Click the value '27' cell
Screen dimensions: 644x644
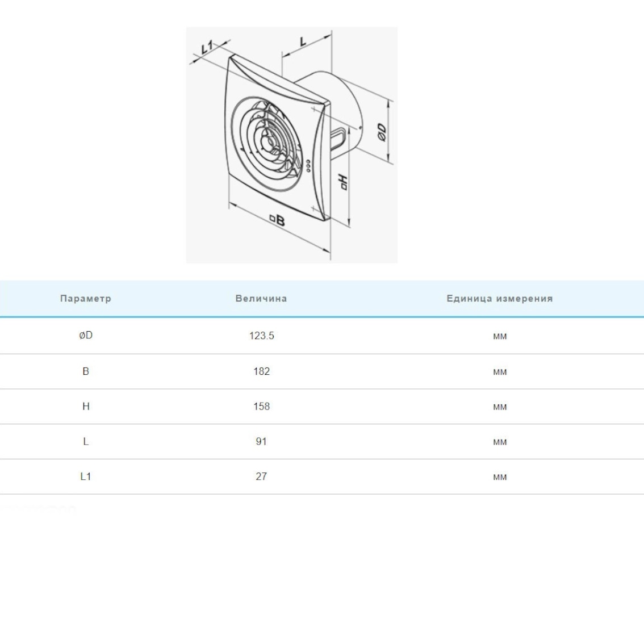click(261, 476)
